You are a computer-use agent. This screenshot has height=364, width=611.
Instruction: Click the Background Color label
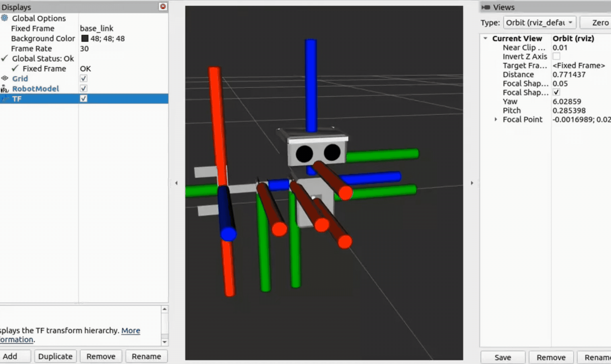[43, 38]
